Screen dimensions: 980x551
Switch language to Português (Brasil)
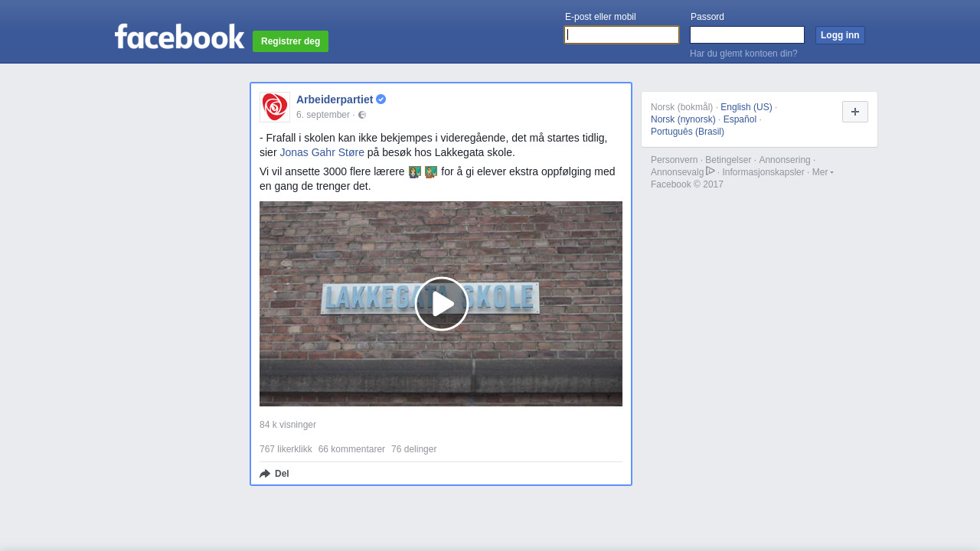pyautogui.click(x=688, y=132)
